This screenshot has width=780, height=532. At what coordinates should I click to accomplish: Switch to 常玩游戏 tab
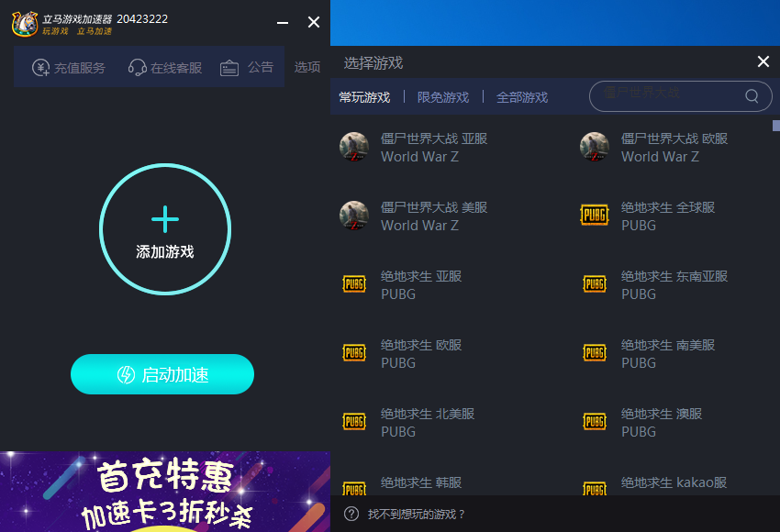[364, 97]
